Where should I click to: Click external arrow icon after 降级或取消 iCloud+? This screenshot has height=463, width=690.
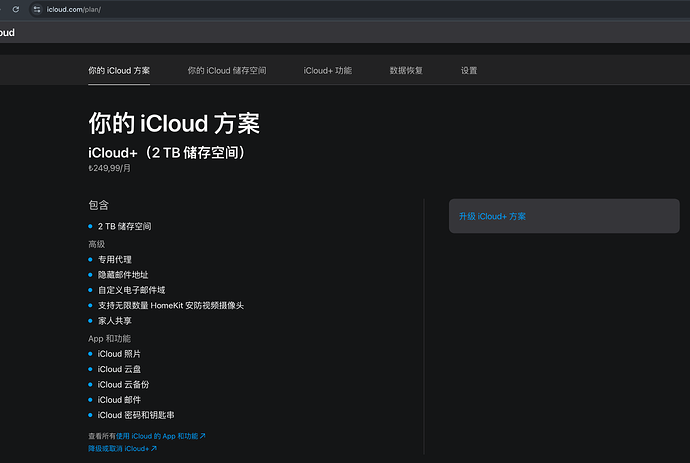(x=154, y=448)
